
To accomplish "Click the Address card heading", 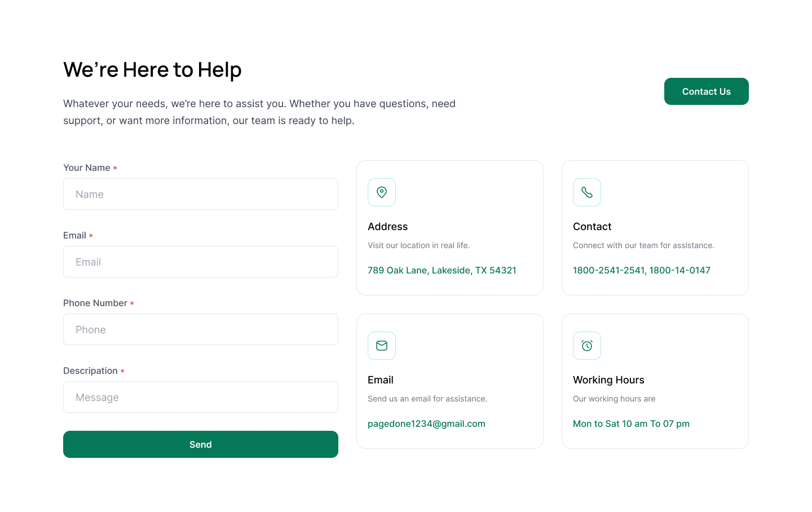I will (387, 227).
